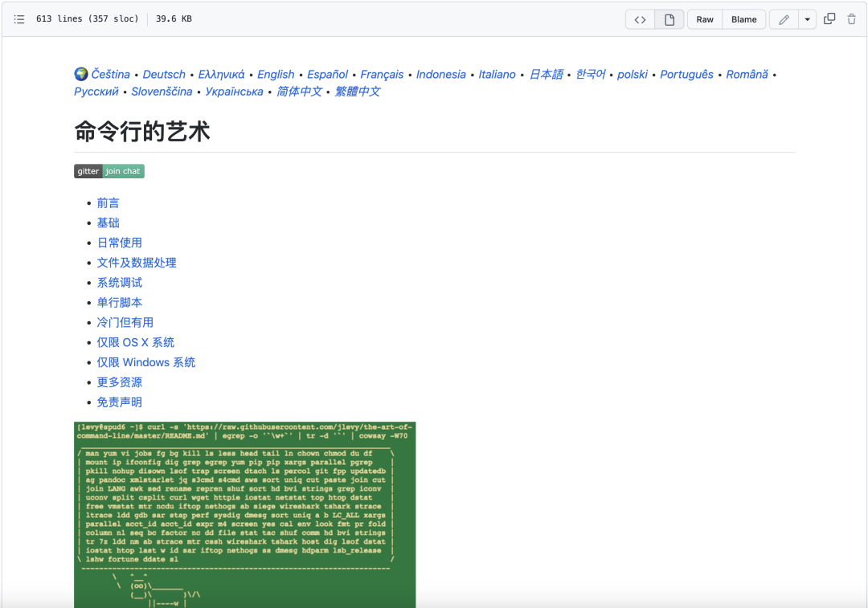This screenshot has width=868, height=608.
Task: Select the 39.6 KB file size text
Action: point(174,18)
